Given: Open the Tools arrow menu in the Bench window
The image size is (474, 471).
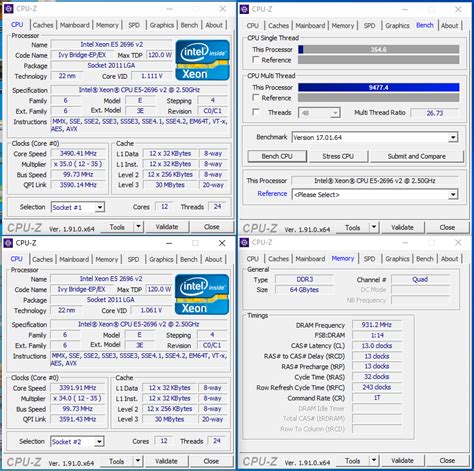Looking at the screenshot, I should point(374,227).
